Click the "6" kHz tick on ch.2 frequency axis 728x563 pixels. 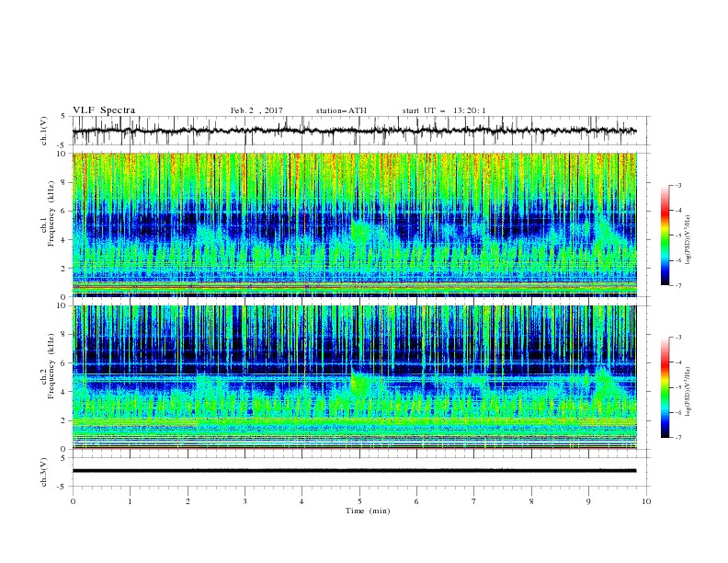point(64,363)
